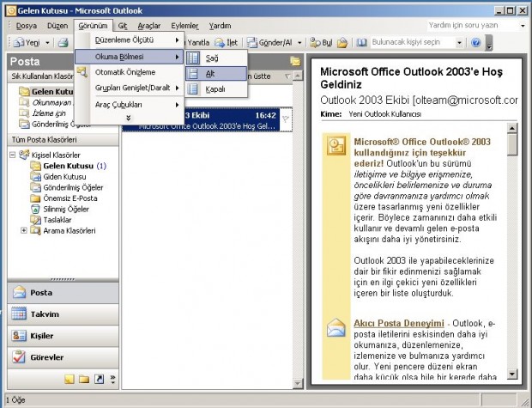
Task: Select Gelen Kutusu in folder tree
Action: point(68,166)
